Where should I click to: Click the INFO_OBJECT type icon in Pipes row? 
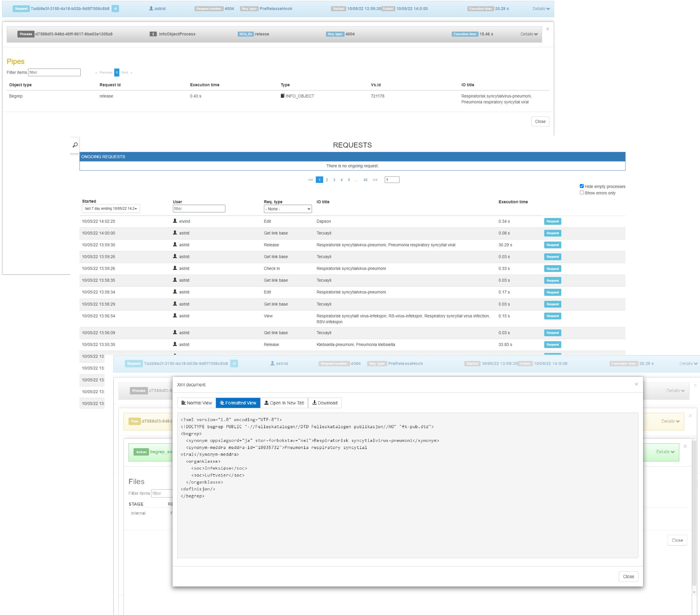click(283, 96)
